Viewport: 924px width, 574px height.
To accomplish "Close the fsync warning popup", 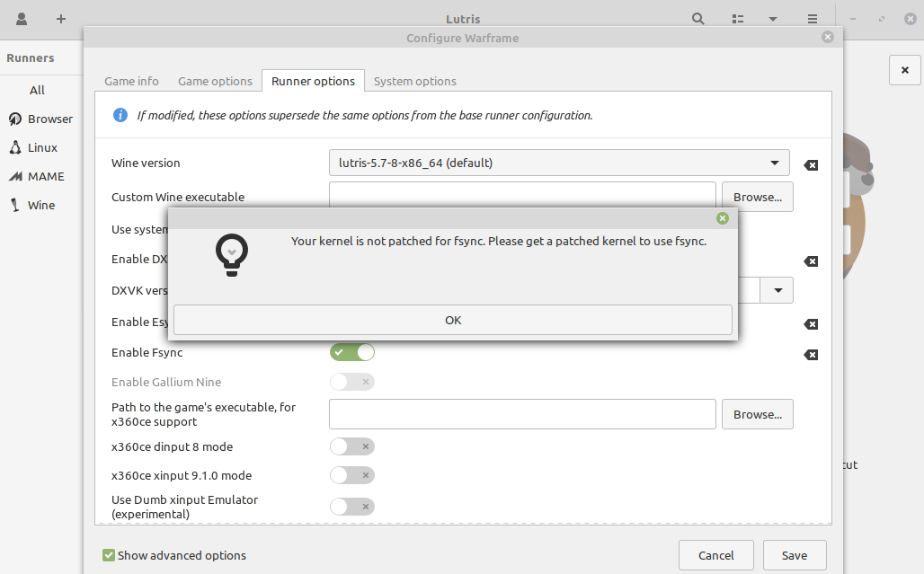I will click(x=723, y=218).
